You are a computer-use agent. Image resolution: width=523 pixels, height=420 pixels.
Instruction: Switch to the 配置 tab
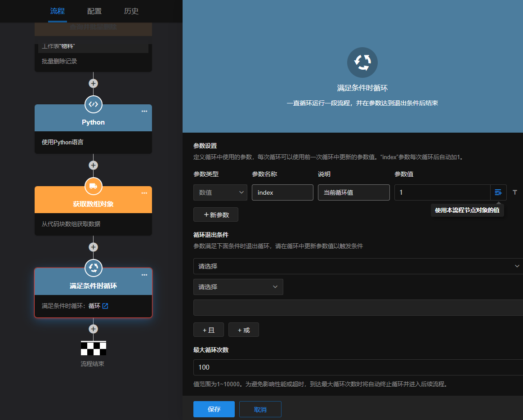[x=94, y=11]
